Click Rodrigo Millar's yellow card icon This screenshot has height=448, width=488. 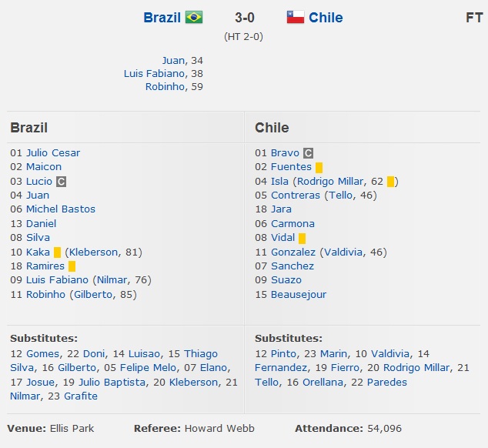pyautogui.click(x=390, y=182)
